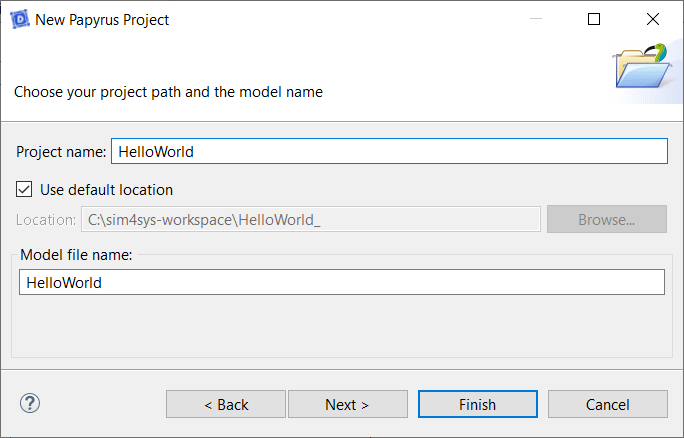
Task: Click the Browse... button
Action: click(x=607, y=219)
